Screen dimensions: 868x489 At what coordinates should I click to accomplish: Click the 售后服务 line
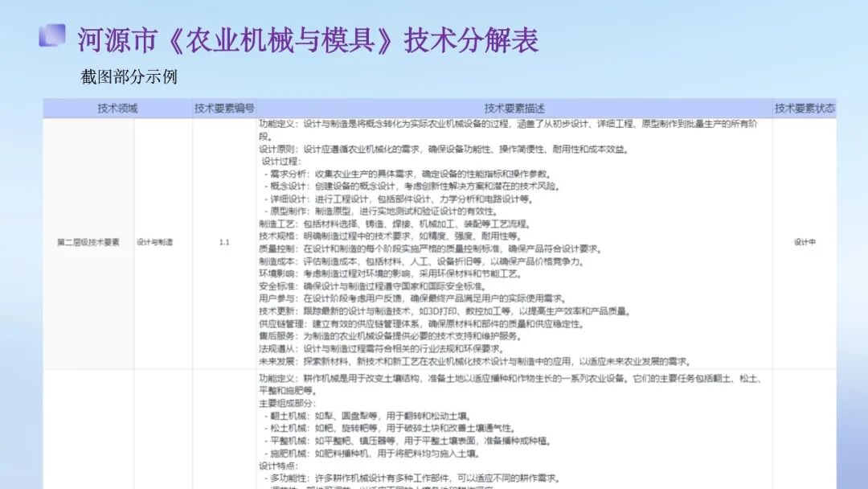pos(391,336)
